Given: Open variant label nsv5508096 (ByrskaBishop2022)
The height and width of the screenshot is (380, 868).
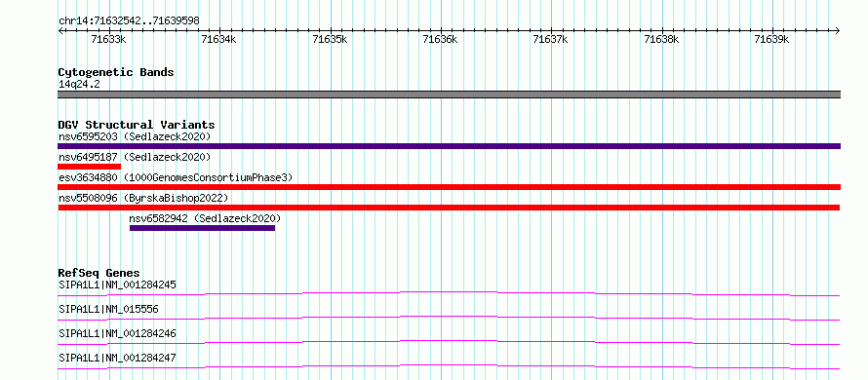Looking at the screenshot, I should tap(142, 198).
